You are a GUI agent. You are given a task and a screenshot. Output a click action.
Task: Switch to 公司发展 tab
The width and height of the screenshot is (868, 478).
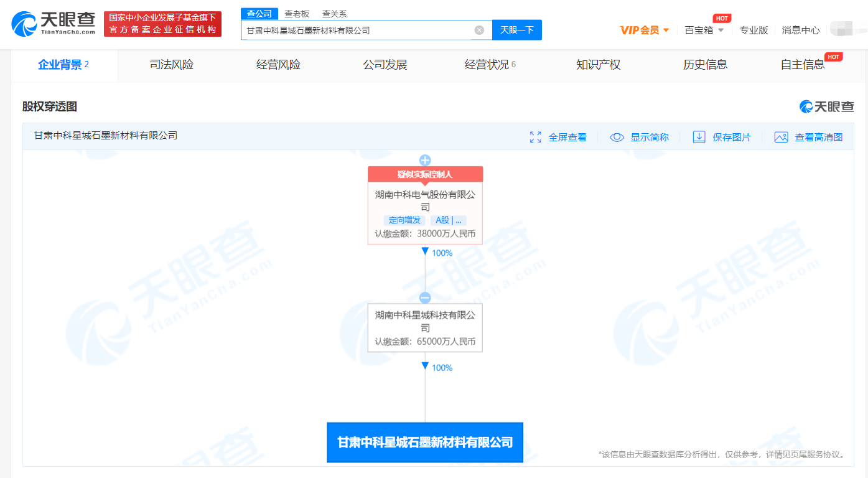click(x=385, y=65)
